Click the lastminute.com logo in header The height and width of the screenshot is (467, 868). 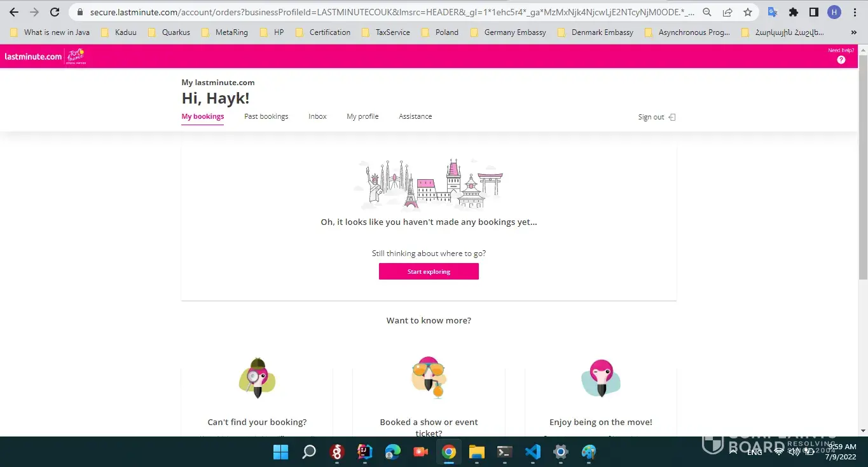(x=33, y=57)
